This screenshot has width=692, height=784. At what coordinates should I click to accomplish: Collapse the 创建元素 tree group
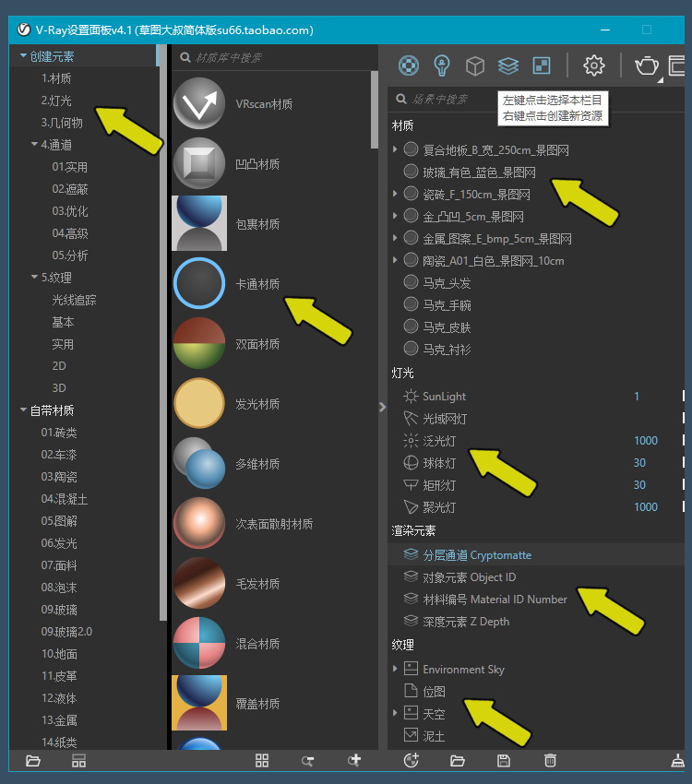coord(23,56)
